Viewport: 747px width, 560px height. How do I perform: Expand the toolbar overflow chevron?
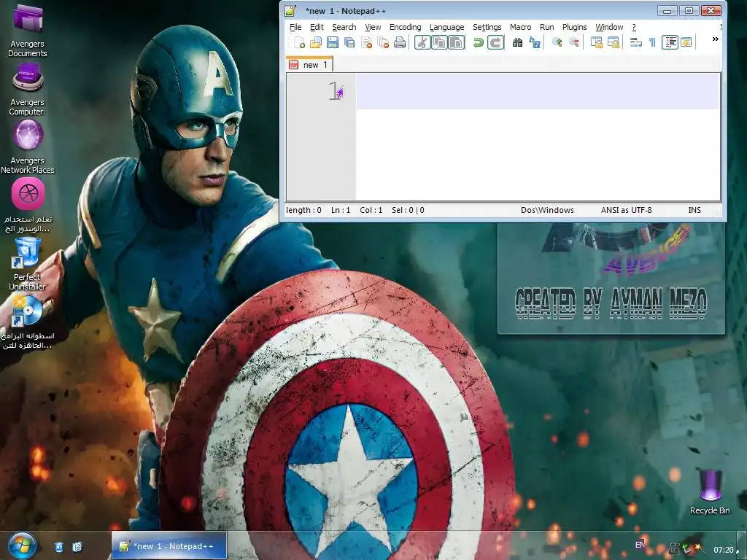[x=715, y=39]
